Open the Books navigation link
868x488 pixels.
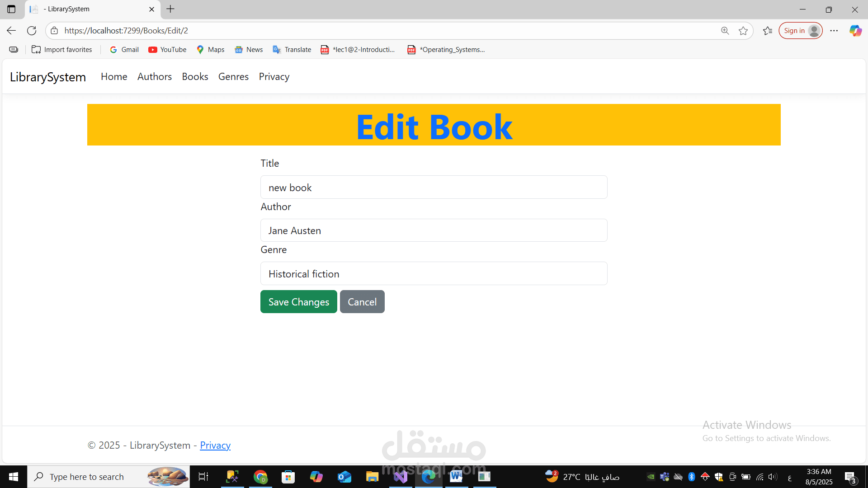pos(195,77)
